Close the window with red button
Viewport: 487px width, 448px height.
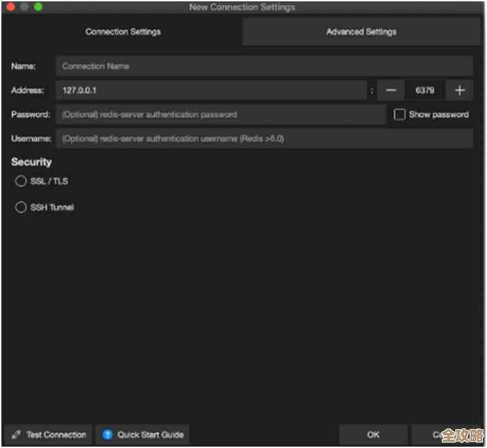[x=11, y=7]
